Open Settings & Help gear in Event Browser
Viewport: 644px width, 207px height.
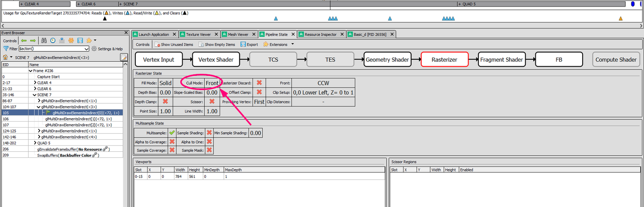(107, 49)
